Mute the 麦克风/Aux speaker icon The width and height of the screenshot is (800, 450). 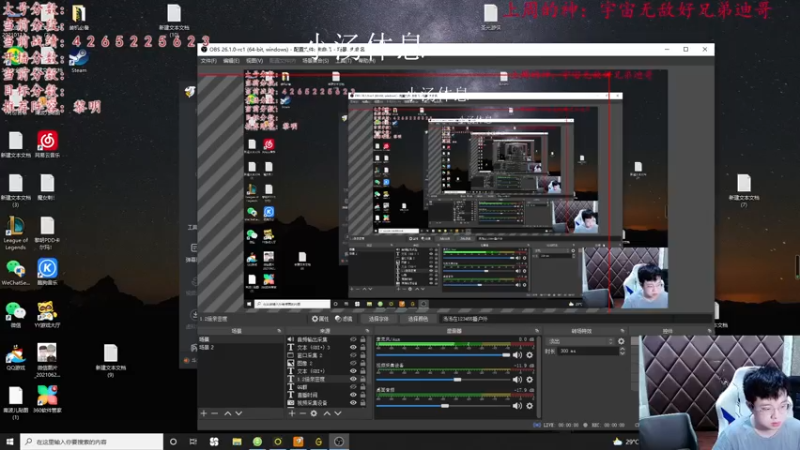point(517,355)
